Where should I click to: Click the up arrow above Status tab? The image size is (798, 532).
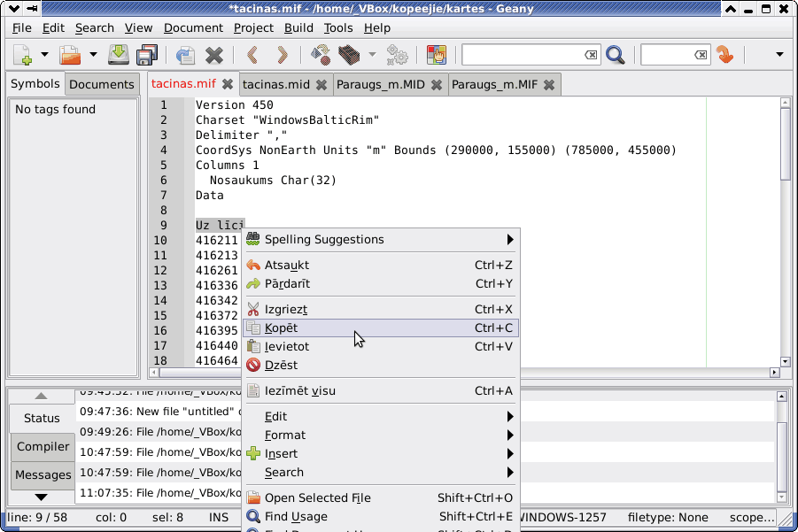coord(42,396)
